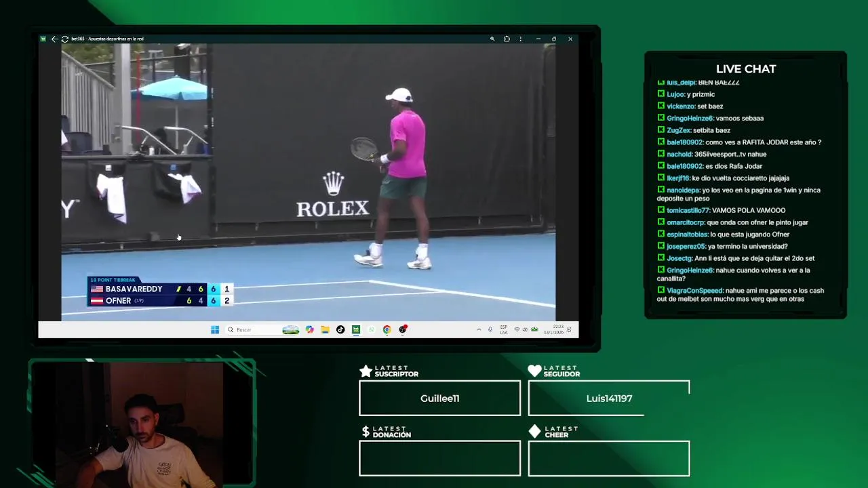Viewport: 868px width, 488px height.
Task: Click chat user nachold
Action: coord(679,154)
